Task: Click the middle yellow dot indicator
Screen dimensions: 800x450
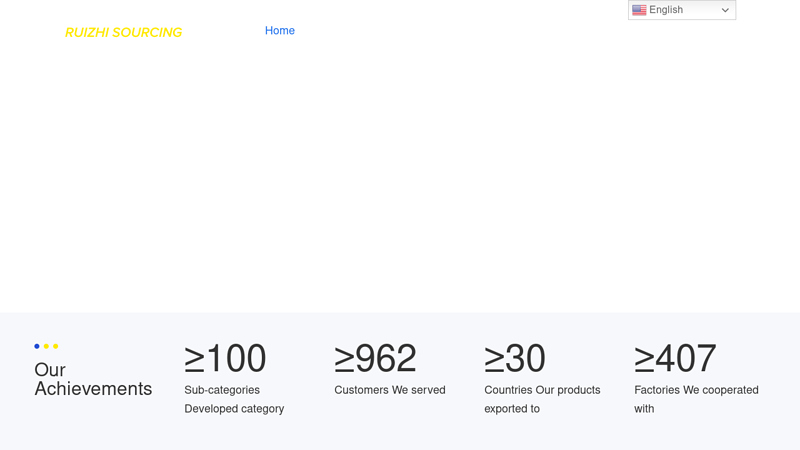Action: tap(46, 346)
